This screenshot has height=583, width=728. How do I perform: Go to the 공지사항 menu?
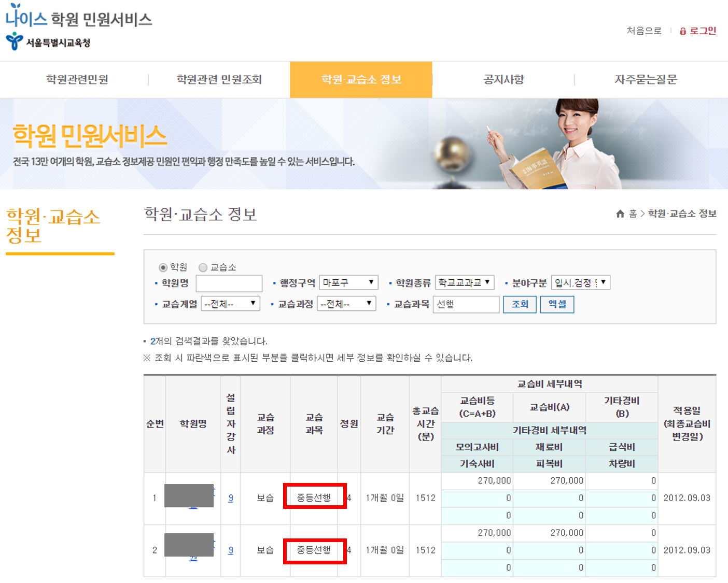coord(503,79)
